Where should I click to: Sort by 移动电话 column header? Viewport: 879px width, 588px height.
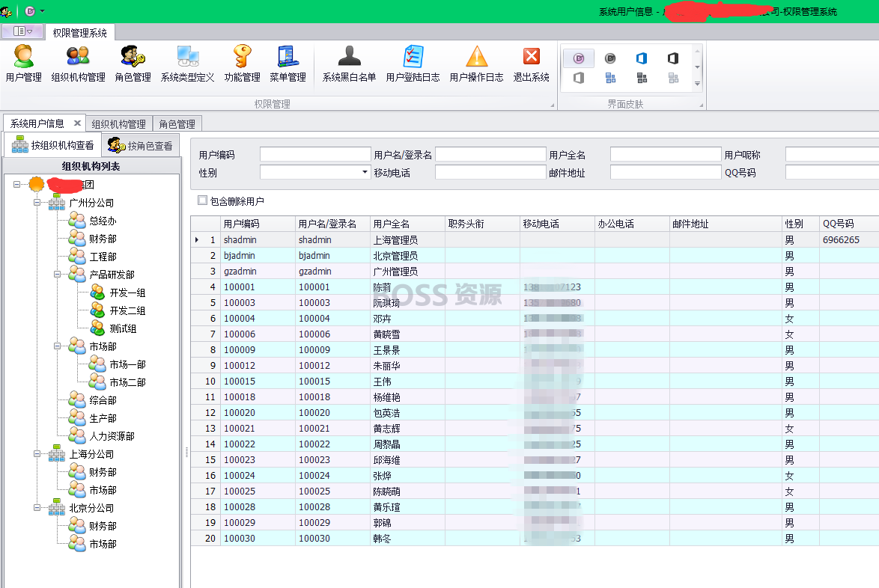click(x=556, y=224)
